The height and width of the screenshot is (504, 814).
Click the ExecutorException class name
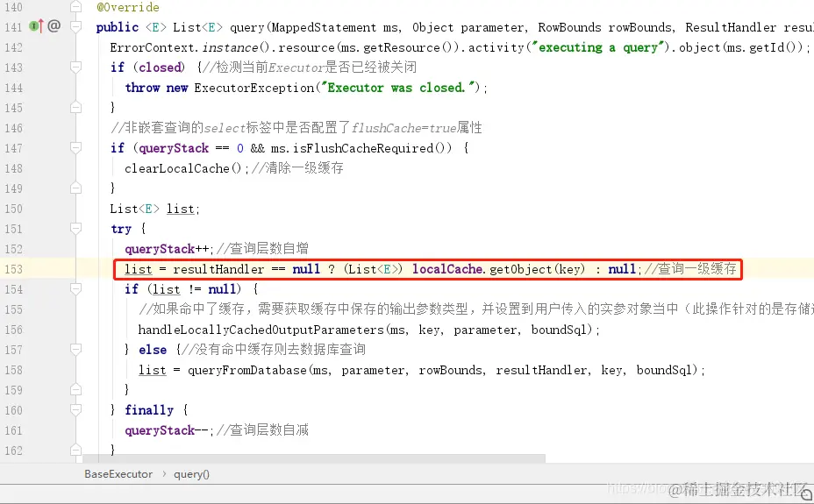[x=253, y=88]
